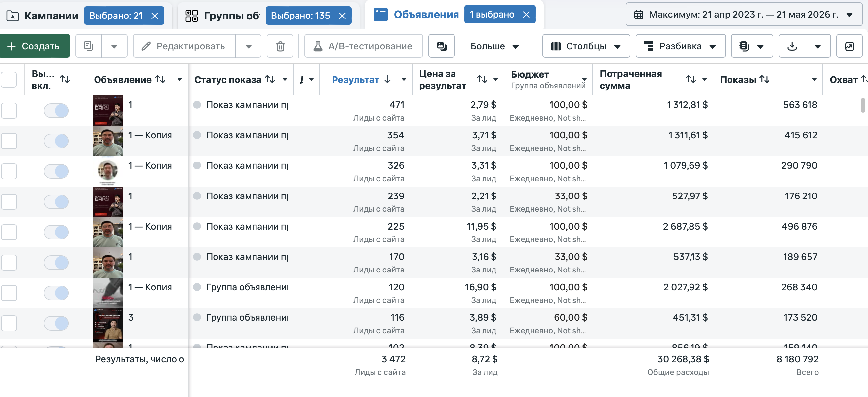Image resolution: width=868 pixels, height=397 pixels.
Task: Sort by 'Цена за результат' arrows
Action: pyautogui.click(x=482, y=79)
